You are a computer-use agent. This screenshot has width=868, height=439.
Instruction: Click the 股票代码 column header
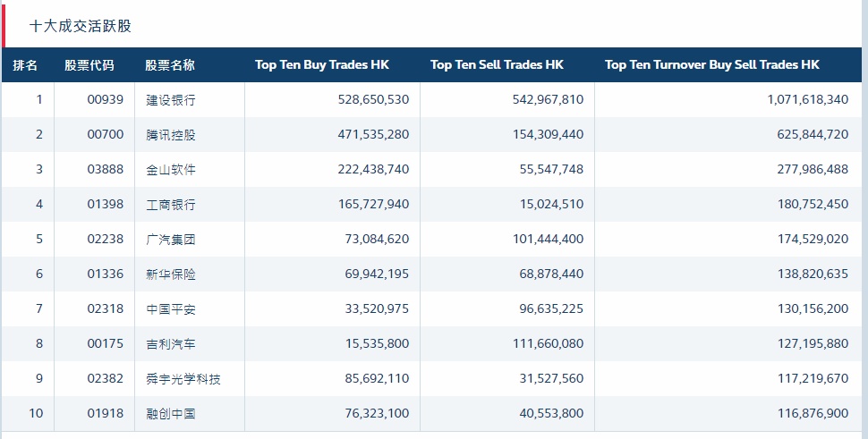tap(89, 65)
